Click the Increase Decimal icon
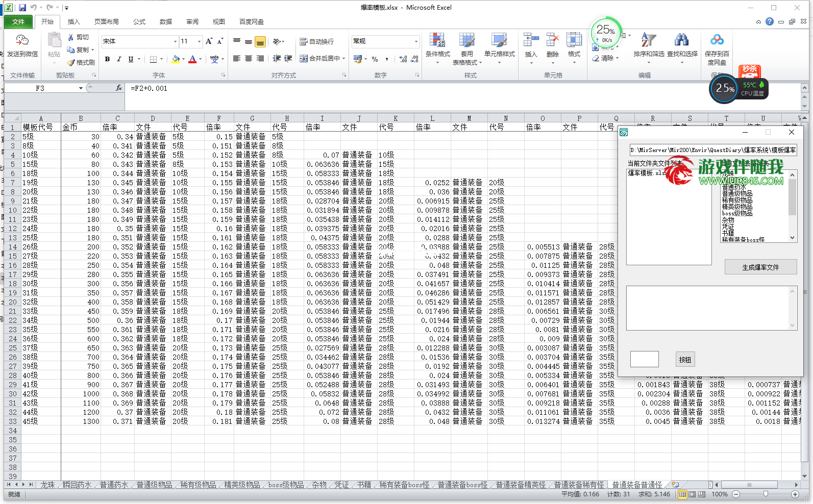Screen dimensions: 813x504 coord(403,59)
